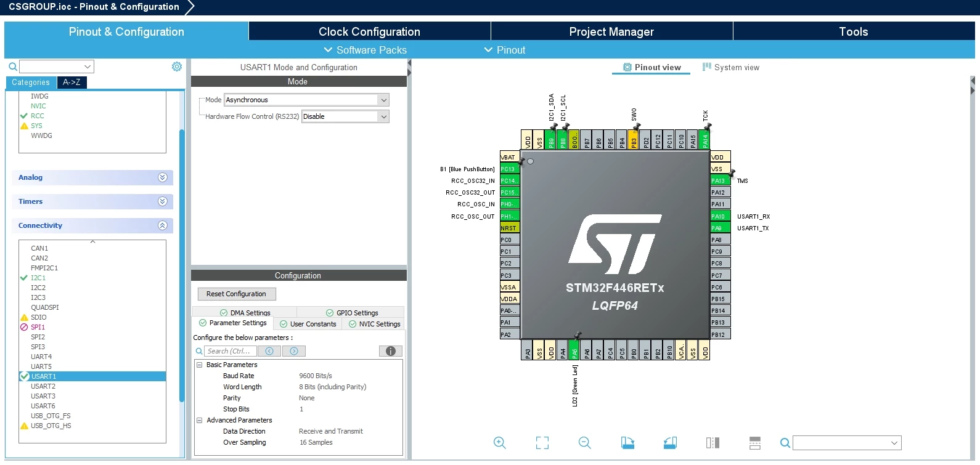The height and width of the screenshot is (465, 980).
Task: Click the settings gear icon above categories
Action: coord(177,67)
